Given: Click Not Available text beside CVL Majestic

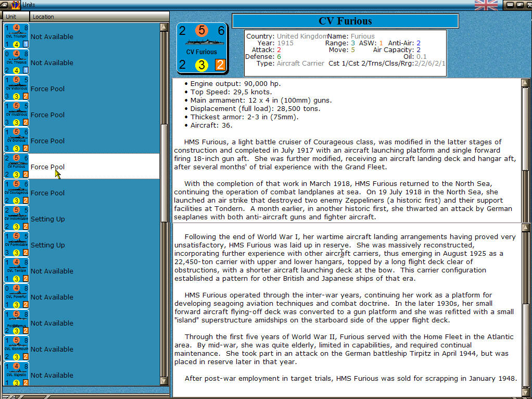Looking at the screenshot, I should pyautogui.click(x=52, y=375).
